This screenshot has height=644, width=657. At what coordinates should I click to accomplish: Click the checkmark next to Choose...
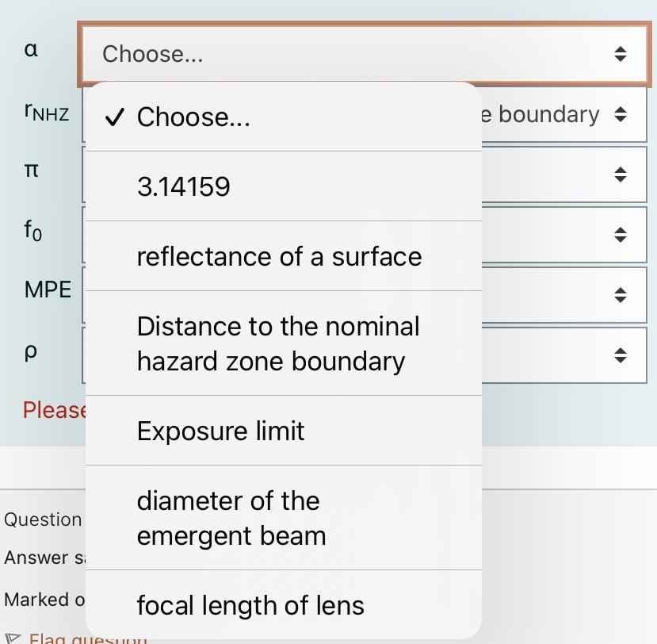point(115,117)
